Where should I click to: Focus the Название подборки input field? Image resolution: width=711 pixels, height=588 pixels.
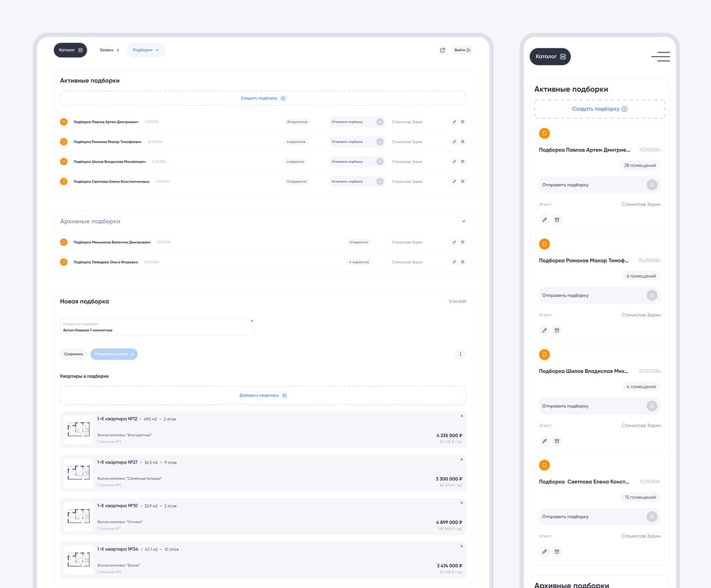click(x=158, y=327)
